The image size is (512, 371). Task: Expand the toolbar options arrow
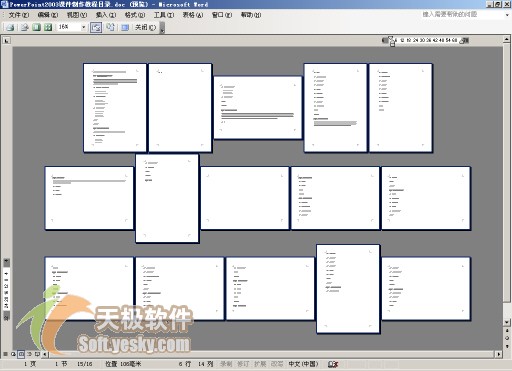click(x=162, y=28)
